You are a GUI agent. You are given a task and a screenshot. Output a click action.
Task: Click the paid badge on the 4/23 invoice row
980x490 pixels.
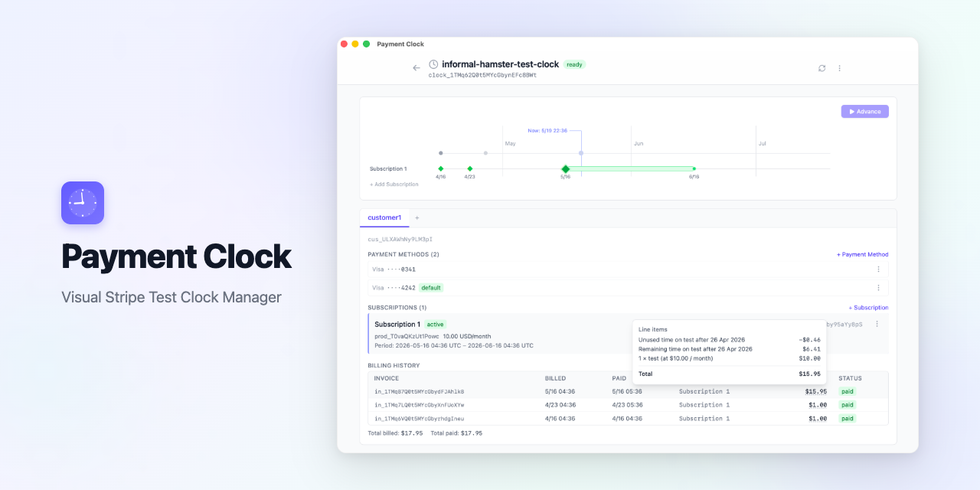(847, 405)
